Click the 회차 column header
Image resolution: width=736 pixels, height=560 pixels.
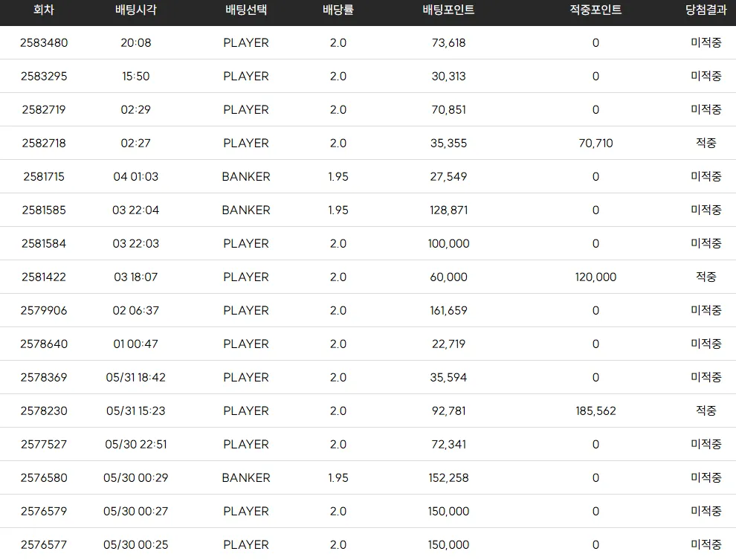[44, 10]
